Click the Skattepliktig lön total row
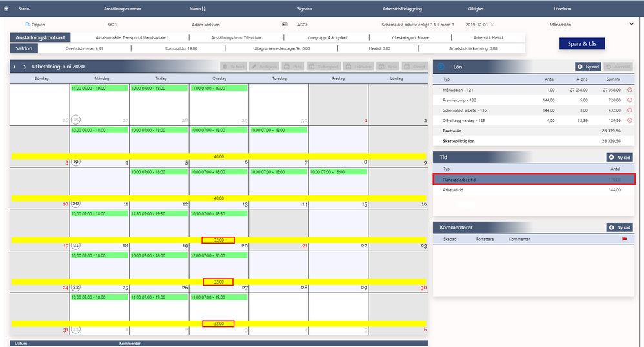 [x=534, y=141]
